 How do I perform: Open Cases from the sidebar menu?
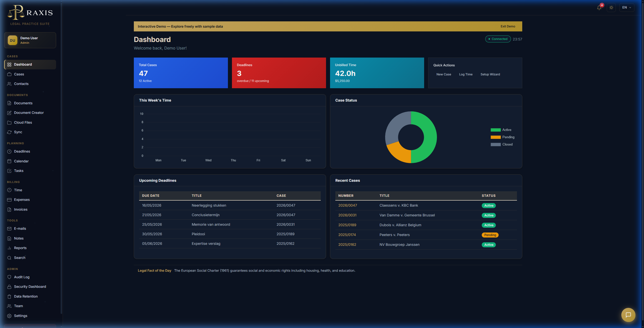click(30, 74)
